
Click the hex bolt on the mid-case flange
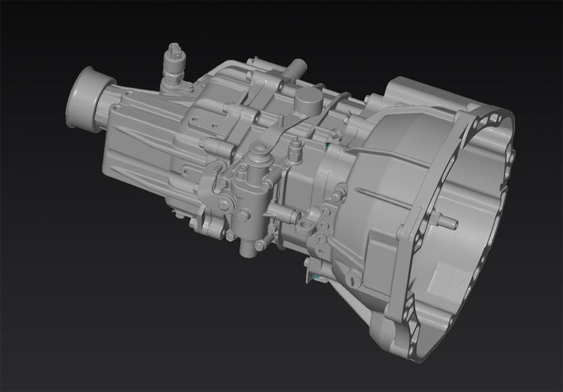point(338,196)
